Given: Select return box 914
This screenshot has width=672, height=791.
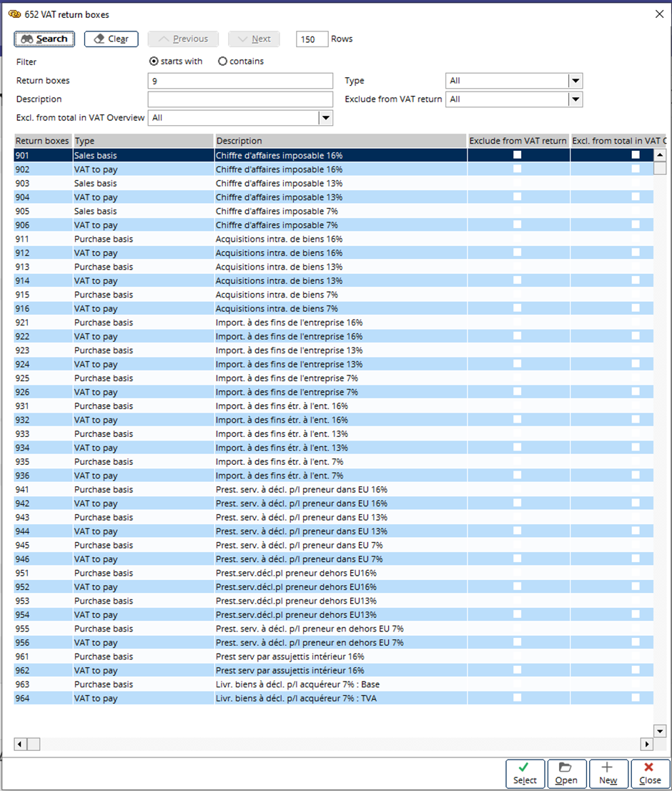Looking at the screenshot, I should [x=334, y=280].
